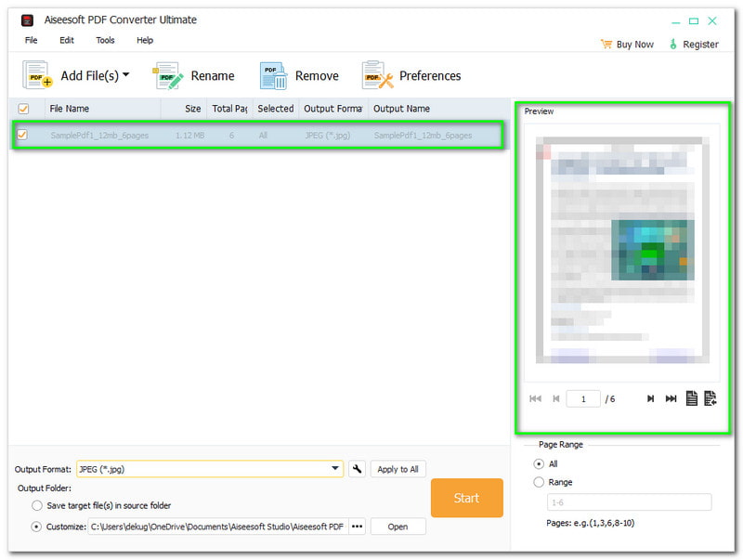Browse output folder with the ellipsis button

click(357, 527)
